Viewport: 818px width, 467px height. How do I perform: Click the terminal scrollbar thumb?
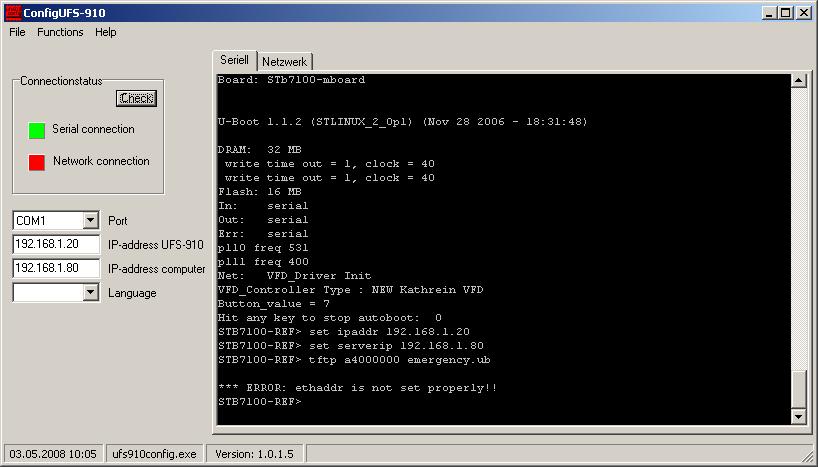799,389
